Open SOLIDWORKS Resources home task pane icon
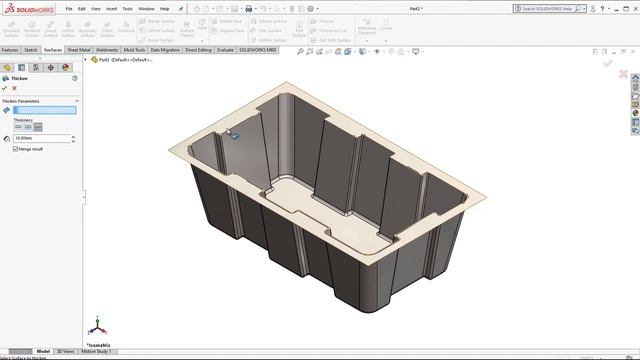Image resolution: width=640 pixels, height=360 pixels. tap(636, 78)
